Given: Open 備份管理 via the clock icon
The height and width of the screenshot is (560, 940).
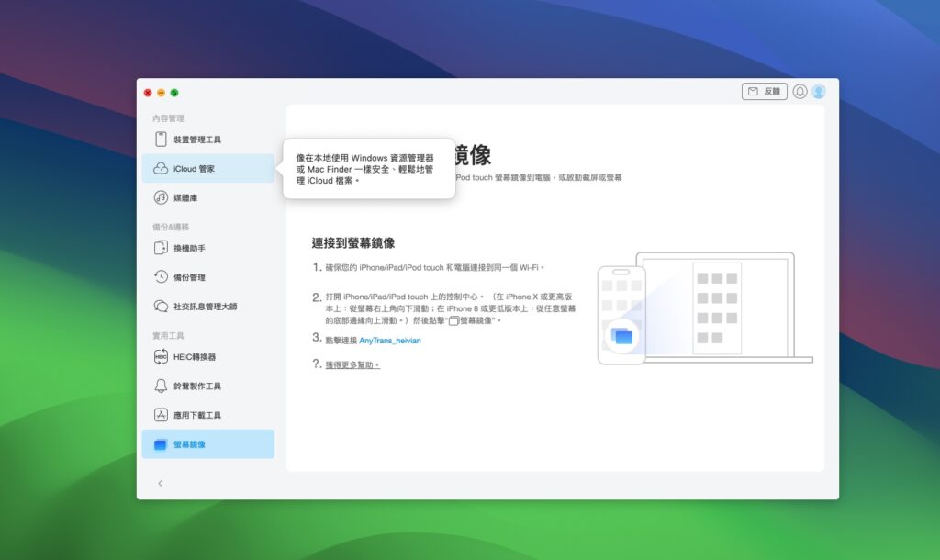Looking at the screenshot, I should pos(162,277).
